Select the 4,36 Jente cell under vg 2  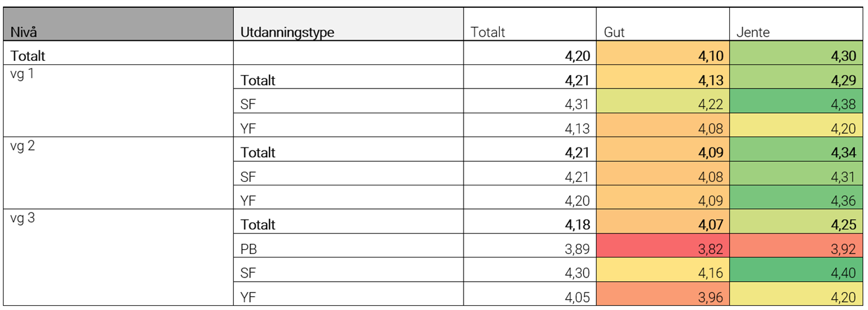click(796, 197)
